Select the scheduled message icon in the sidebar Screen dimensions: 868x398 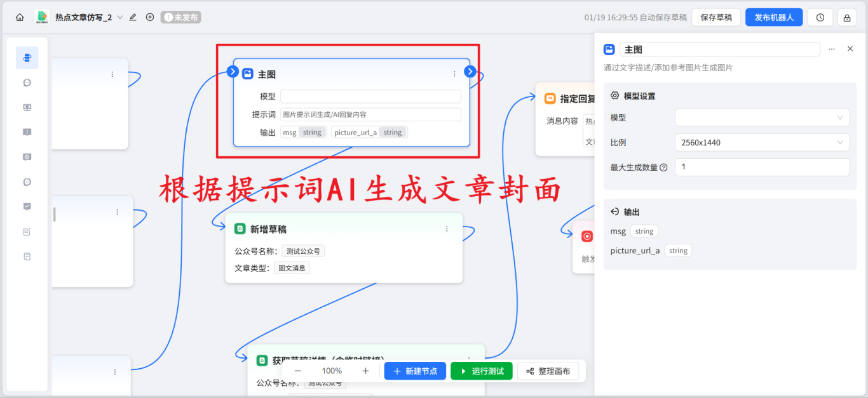[x=27, y=156]
